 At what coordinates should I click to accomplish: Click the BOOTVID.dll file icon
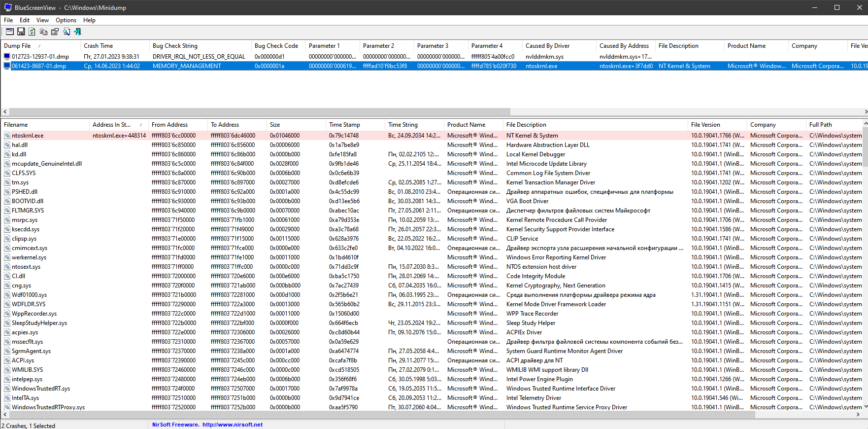pos(7,201)
